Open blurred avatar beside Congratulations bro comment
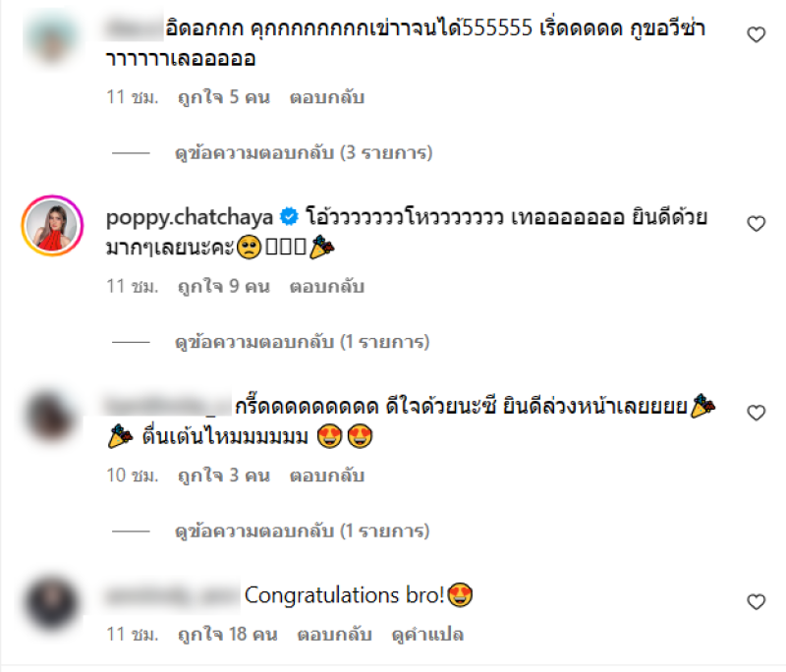Screen dimensions: 786x672 point(52,603)
